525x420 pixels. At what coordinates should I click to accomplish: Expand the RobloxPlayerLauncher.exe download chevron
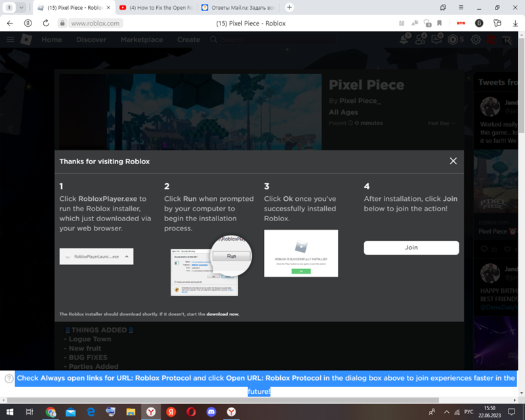tap(127, 257)
